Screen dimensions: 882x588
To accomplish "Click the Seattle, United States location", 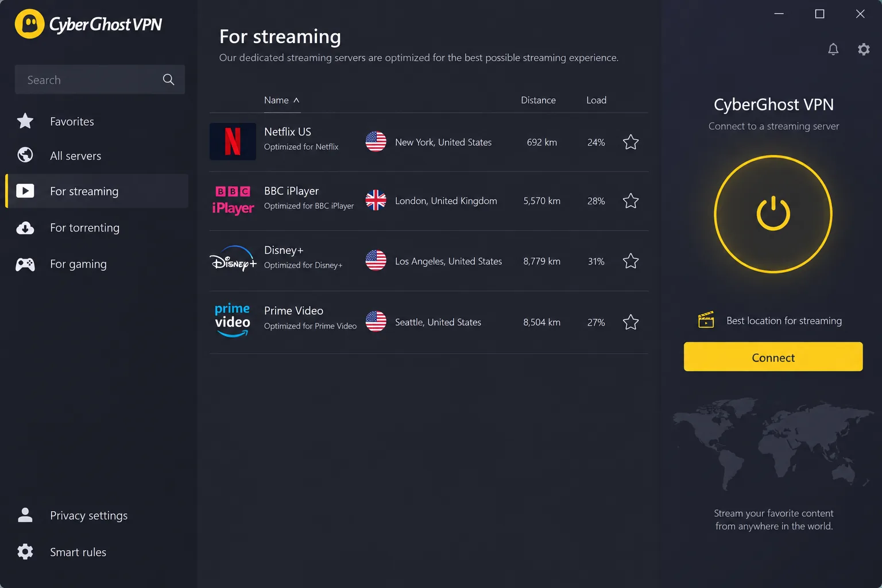I will pos(438,322).
